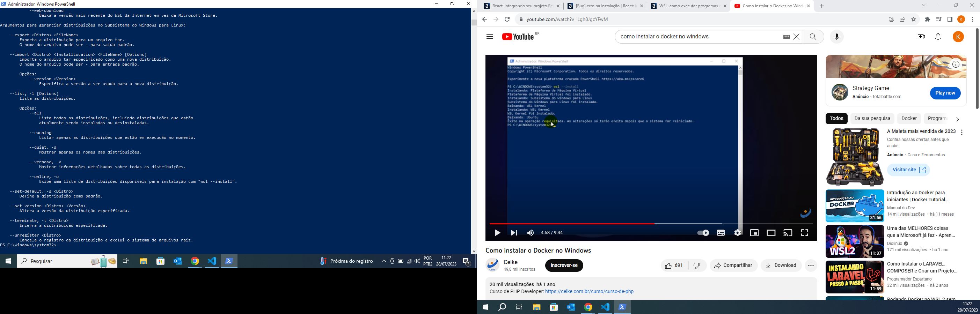Open a new browser tab
The width and height of the screenshot is (980, 314).
pos(822,6)
